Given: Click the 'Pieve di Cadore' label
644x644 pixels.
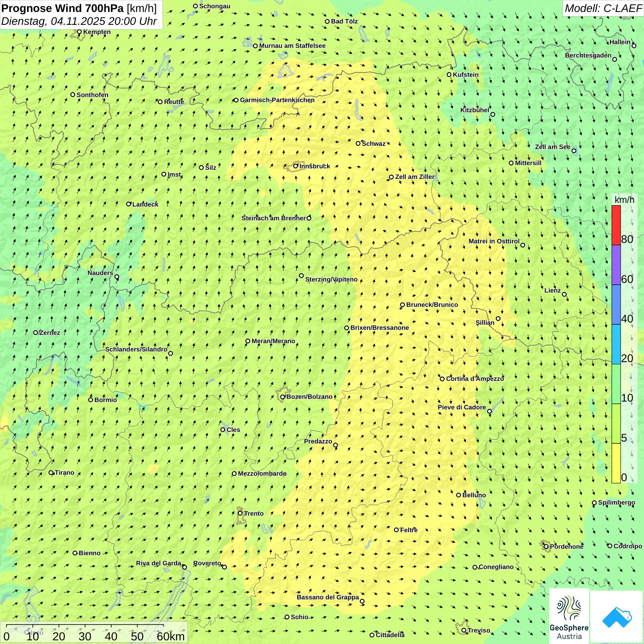Looking at the screenshot, I should [x=462, y=407].
